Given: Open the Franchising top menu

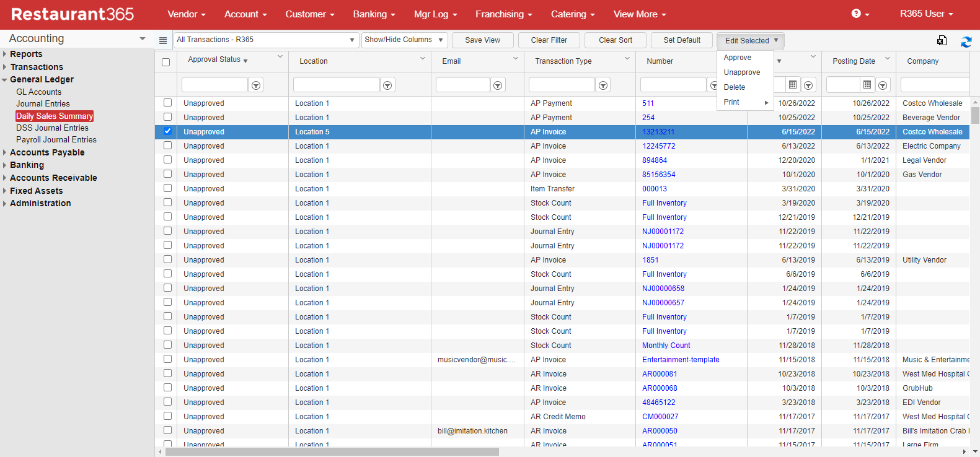Looking at the screenshot, I should [504, 14].
